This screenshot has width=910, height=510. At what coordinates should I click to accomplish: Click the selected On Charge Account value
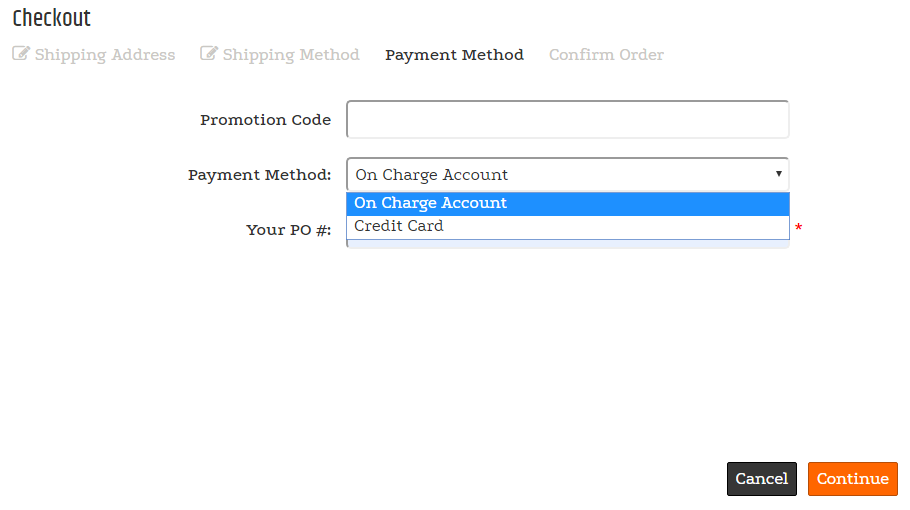click(x=432, y=175)
